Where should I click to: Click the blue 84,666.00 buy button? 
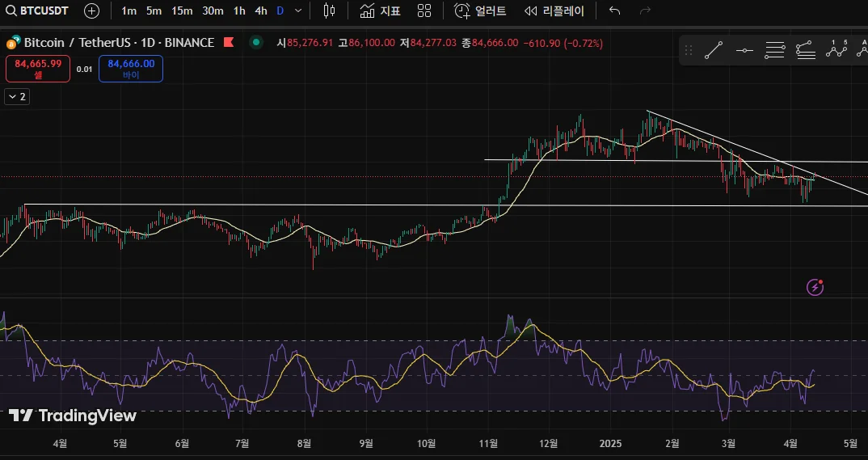tap(131, 68)
